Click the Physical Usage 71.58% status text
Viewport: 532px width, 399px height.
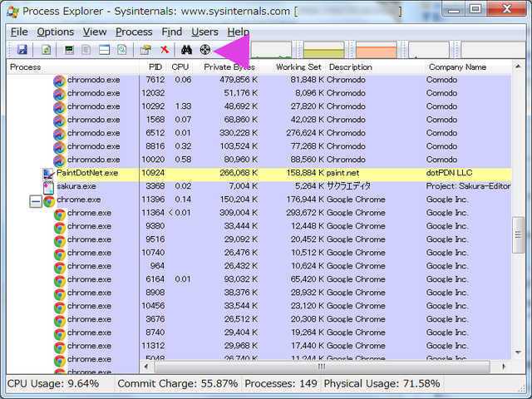[382, 384]
